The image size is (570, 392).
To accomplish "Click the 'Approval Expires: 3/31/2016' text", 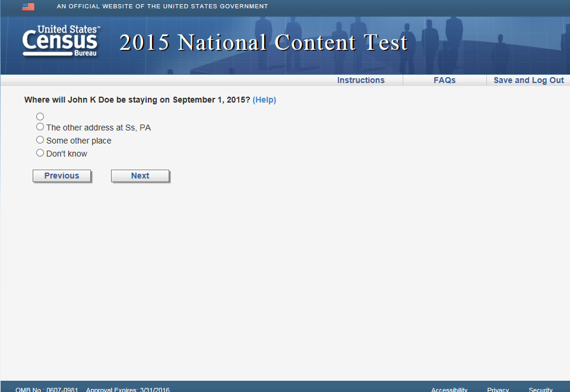I will click(x=128, y=390).
